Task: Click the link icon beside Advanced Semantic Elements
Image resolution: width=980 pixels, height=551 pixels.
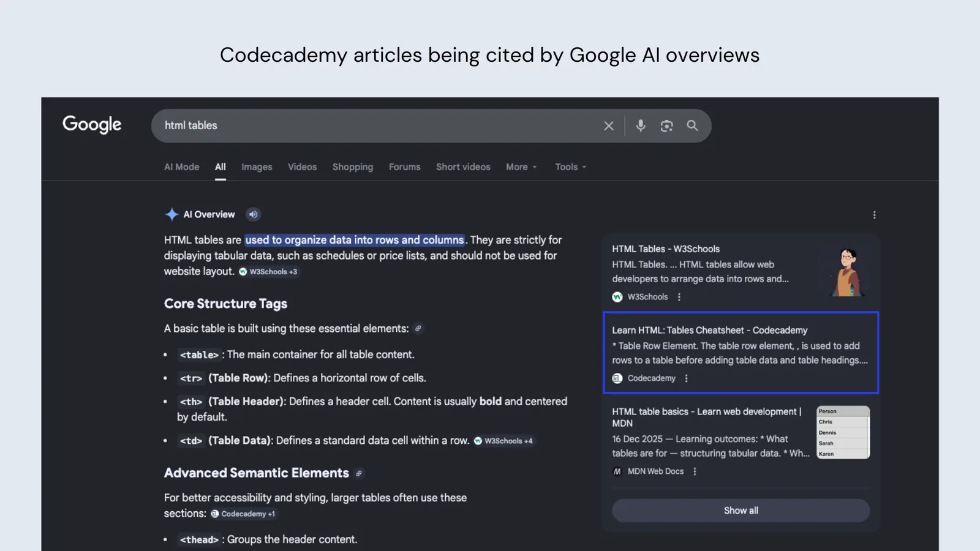Action: click(359, 473)
